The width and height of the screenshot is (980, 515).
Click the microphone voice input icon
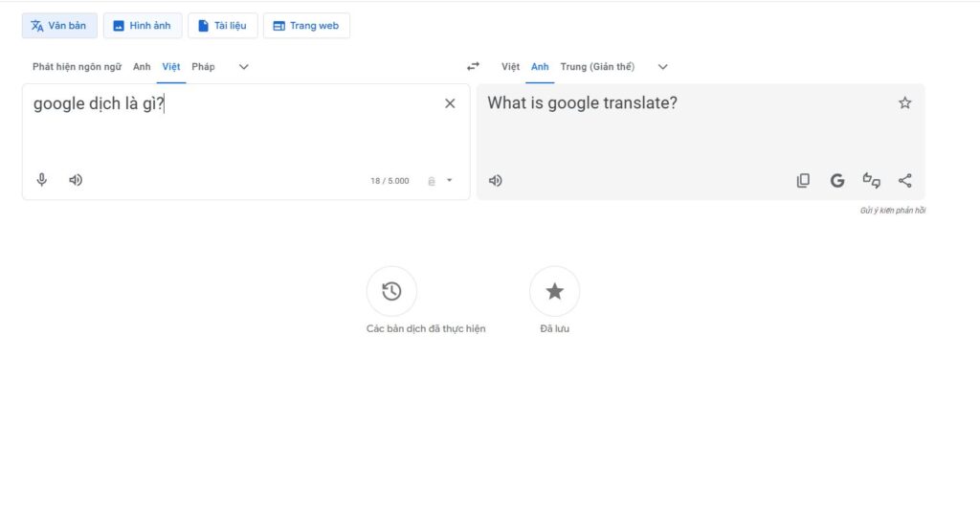click(41, 180)
